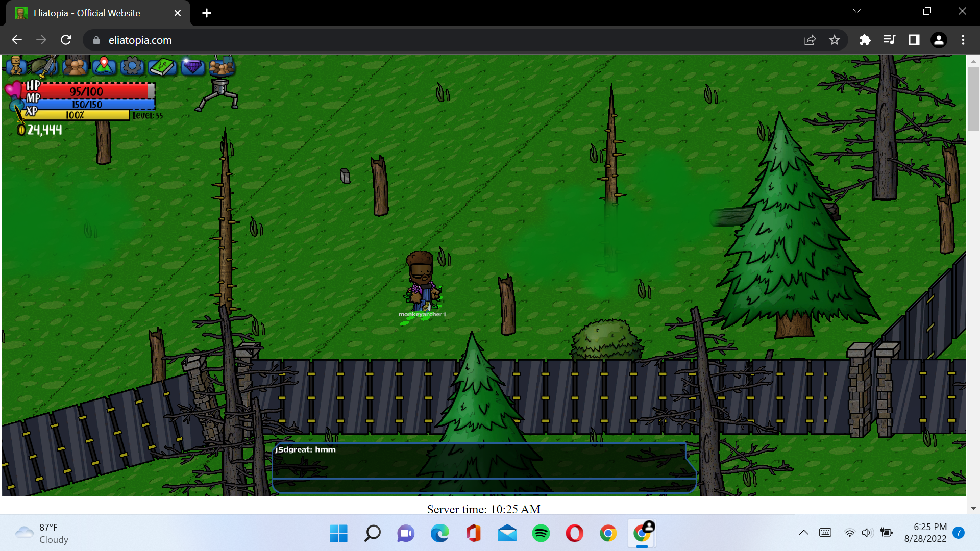Share this page icon
The height and width of the screenshot is (551, 980).
(x=810, y=40)
